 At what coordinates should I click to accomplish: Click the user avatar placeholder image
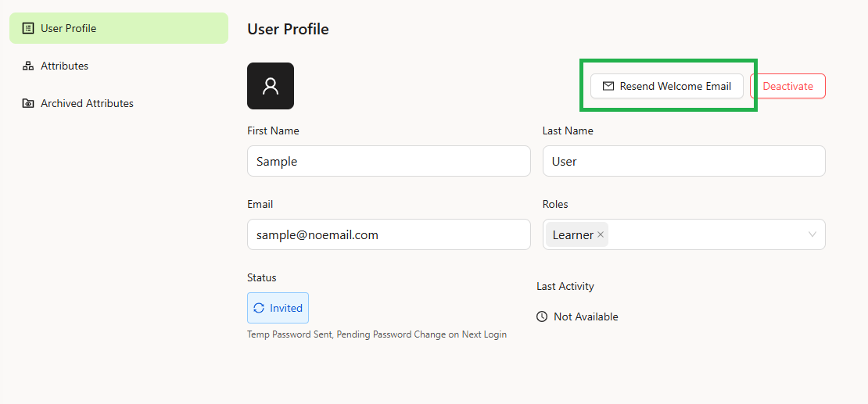coord(271,86)
